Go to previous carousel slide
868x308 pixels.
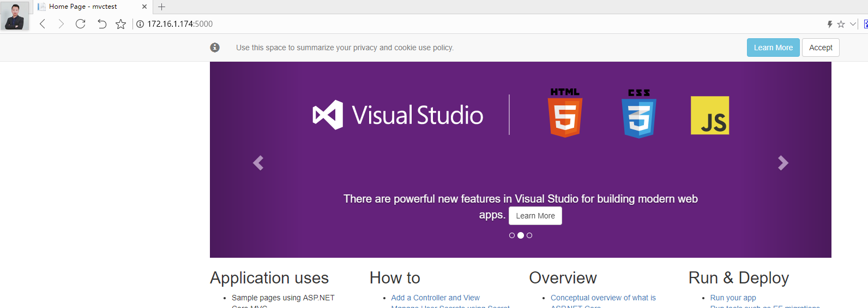click(x=258, y=163)
